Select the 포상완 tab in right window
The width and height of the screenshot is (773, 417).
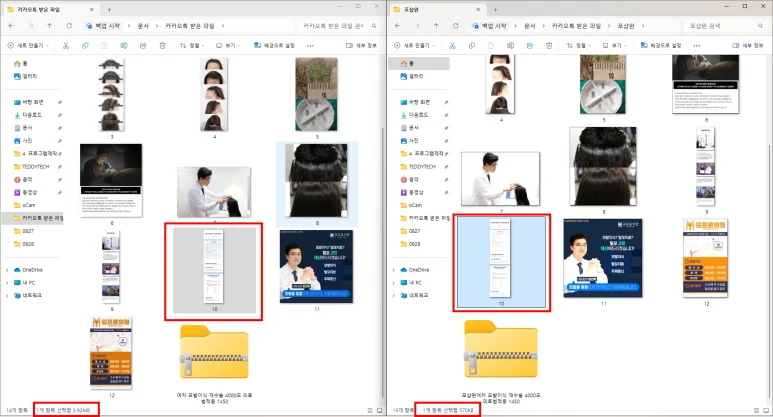pyautogui.click(x=436, y=9)
